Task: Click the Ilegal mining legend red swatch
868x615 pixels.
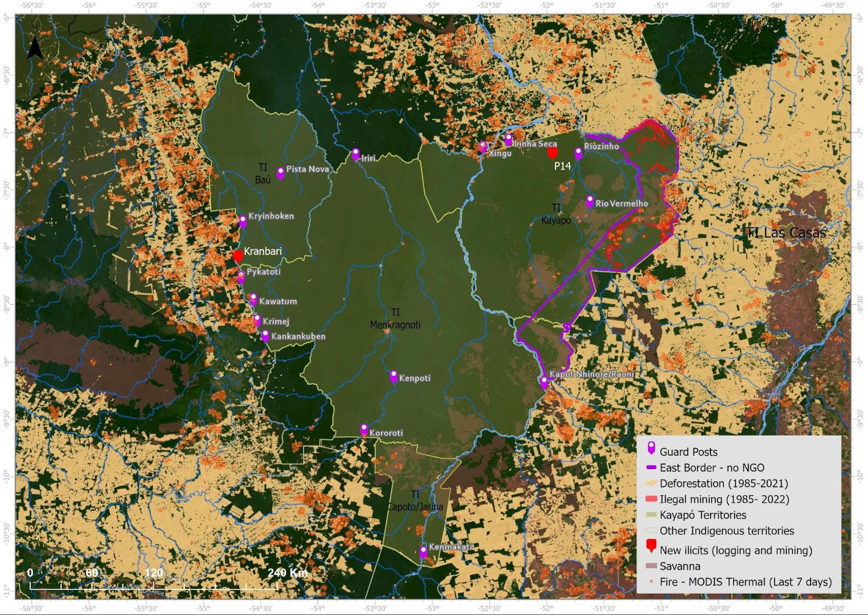Action: pos(651,499)
